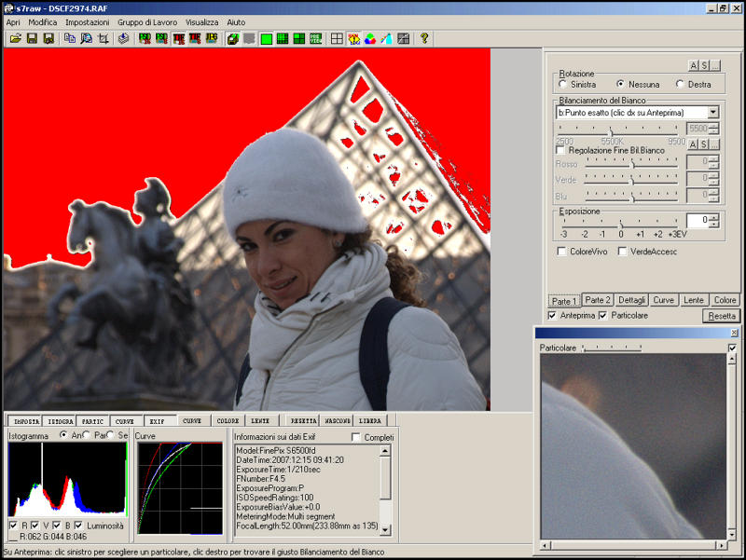
Task: Click the magnifier over page icon
Action: (x=87, y=38)
